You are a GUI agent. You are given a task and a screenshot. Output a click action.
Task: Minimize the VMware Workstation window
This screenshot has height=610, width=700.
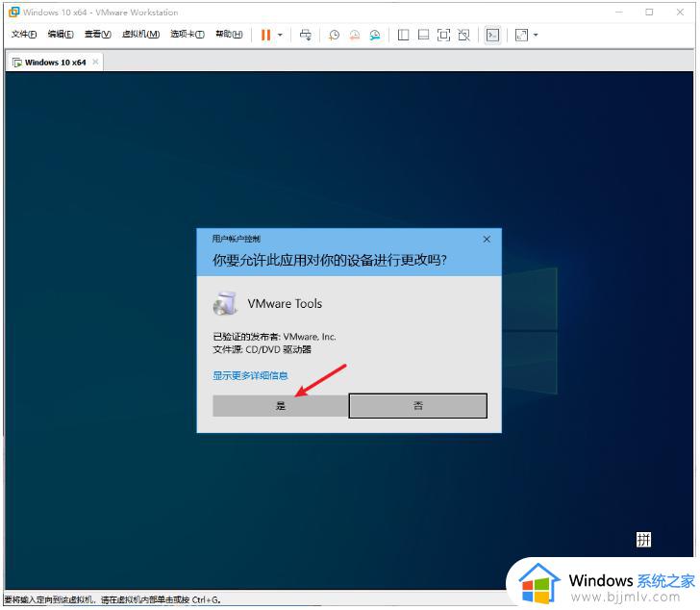[x=619, y=13]
